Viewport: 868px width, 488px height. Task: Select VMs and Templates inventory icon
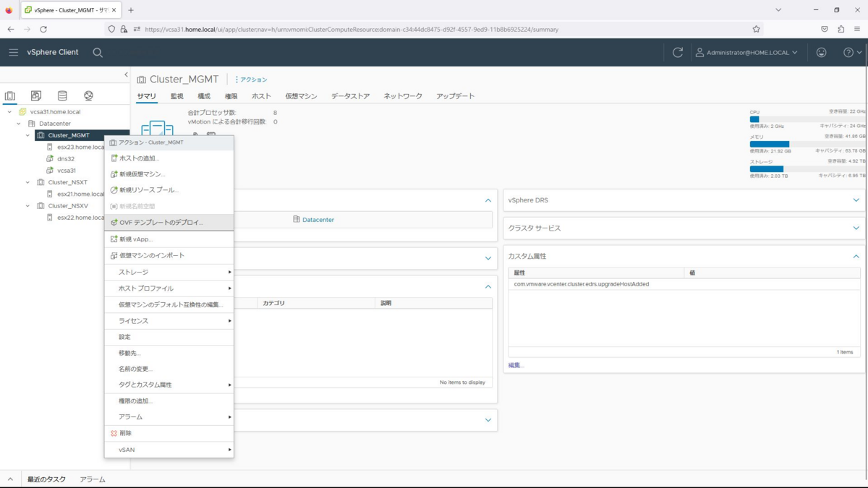(x=36, y=95)
